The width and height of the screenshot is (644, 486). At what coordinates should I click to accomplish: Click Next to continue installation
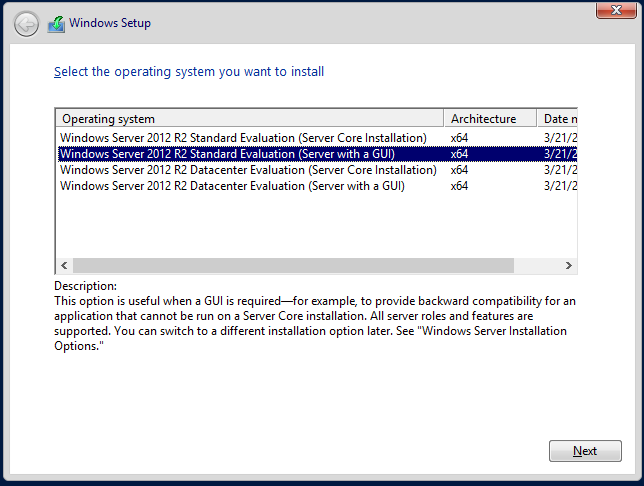point(585,451)
